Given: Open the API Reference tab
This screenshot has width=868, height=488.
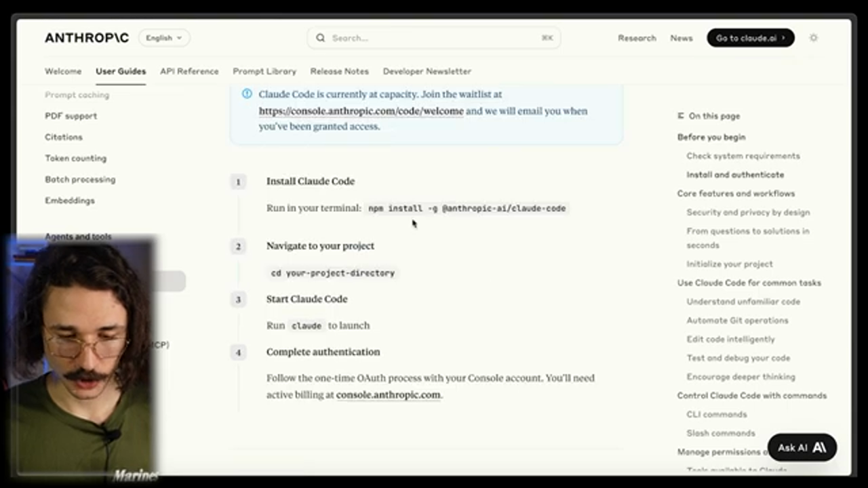Looking at the screenshot, I should click(x=189, y=71).
